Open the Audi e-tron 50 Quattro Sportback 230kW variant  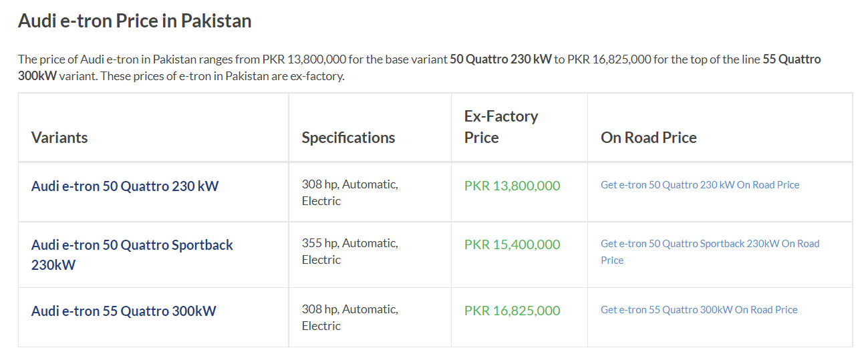[132, 254]
